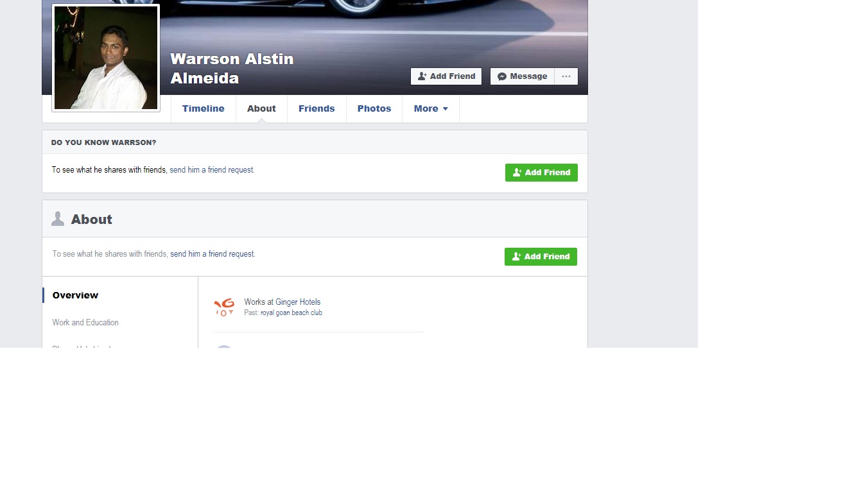
Task: Click green Add Friend in Do You Know Warrson box
Action: [541, 173]
